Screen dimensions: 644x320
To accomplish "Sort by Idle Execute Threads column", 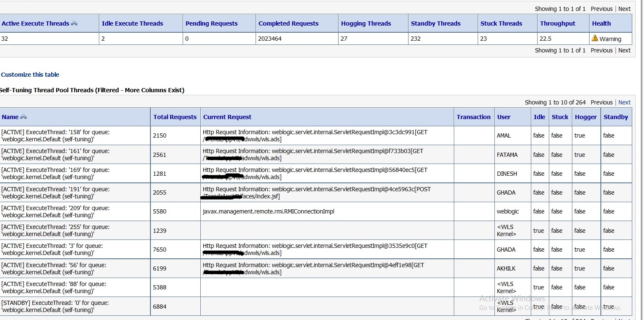I will [132, 23].
